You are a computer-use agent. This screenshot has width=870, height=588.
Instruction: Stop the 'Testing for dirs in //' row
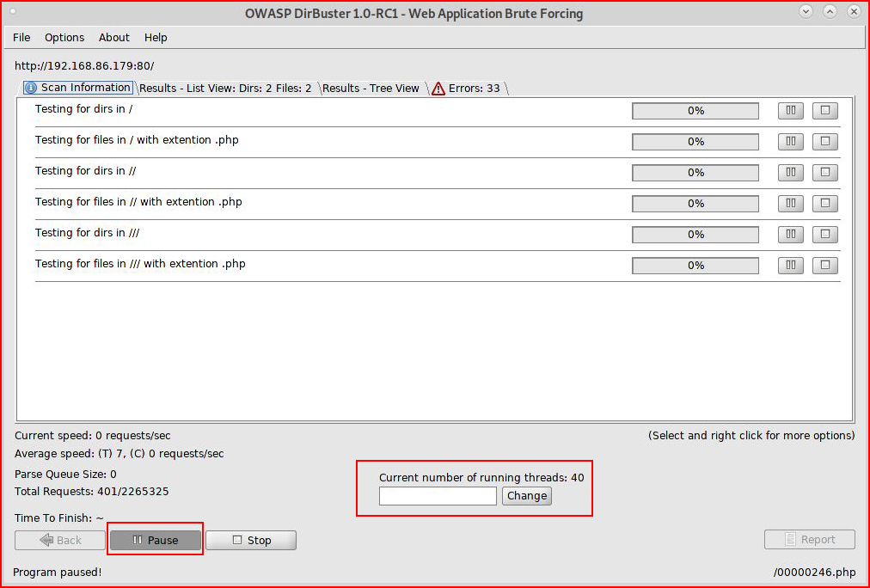825,173
